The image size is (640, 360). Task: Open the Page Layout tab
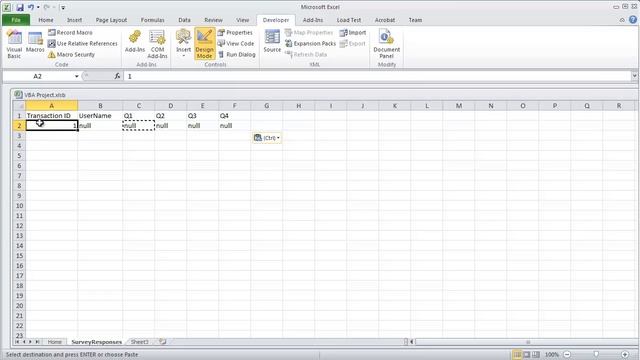pyautogui.click(x=111, y=20)
